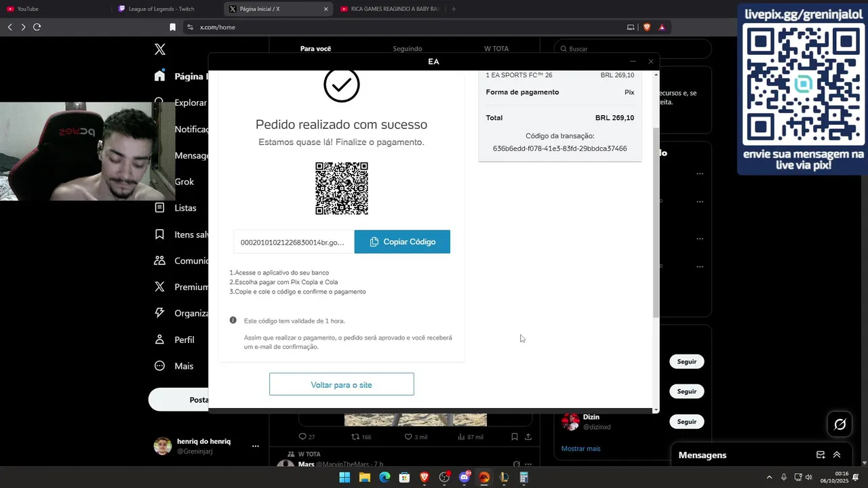This screenshot has height=488, width=868.
Task: Expand the Mensagens panel
Action: 837,455
